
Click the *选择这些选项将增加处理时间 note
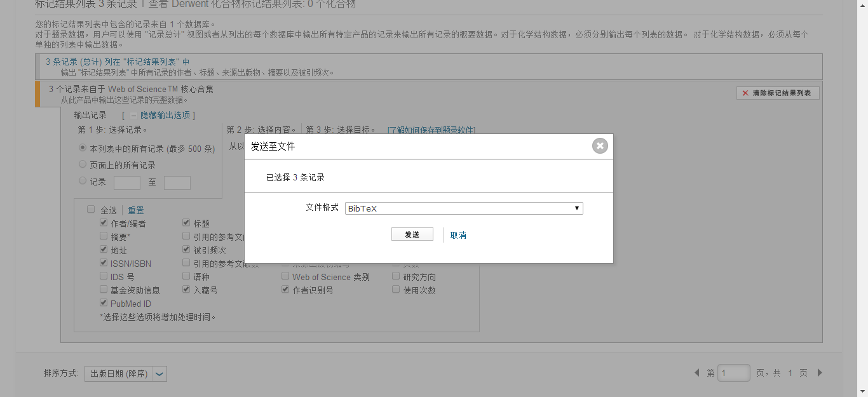[x=158, y=316]
